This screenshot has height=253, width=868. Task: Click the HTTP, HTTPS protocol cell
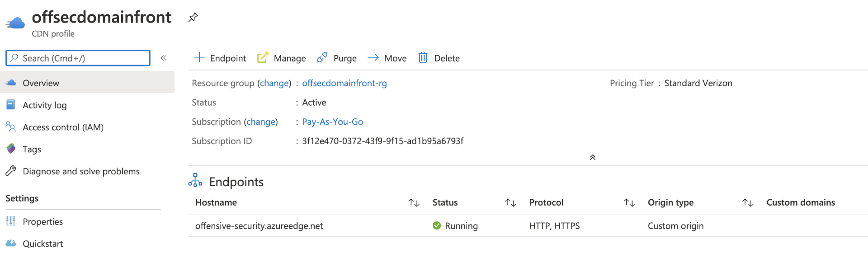(554, 226)
